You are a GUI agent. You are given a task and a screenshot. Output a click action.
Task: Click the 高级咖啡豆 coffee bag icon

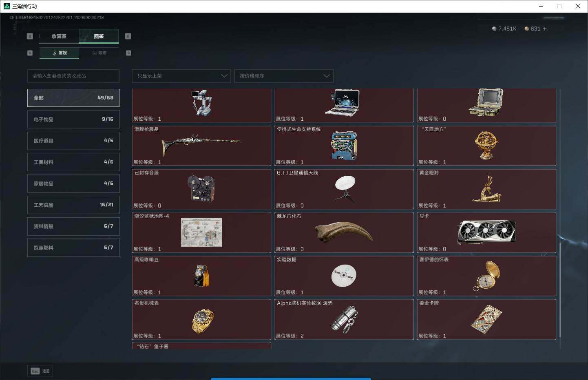point(202,276)
